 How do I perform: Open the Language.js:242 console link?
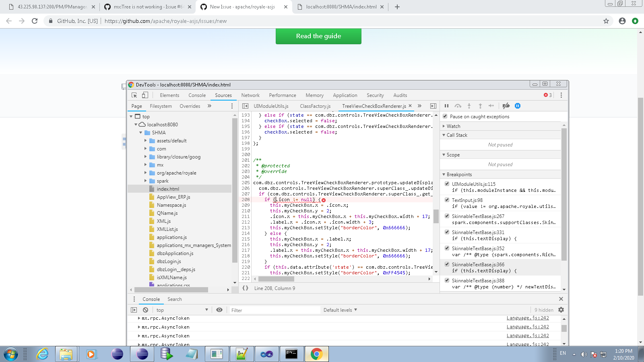pos(528,318)
